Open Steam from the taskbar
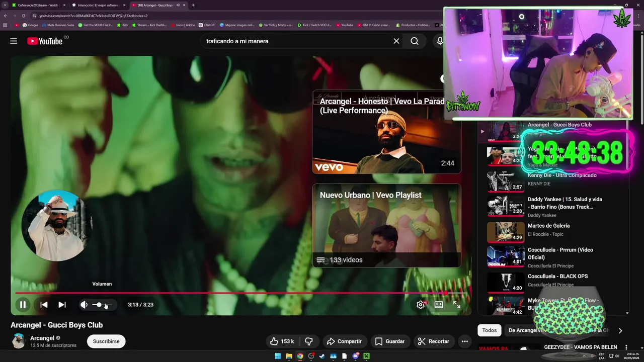Viewport: 644px width, 362px height. pos(322,356)
